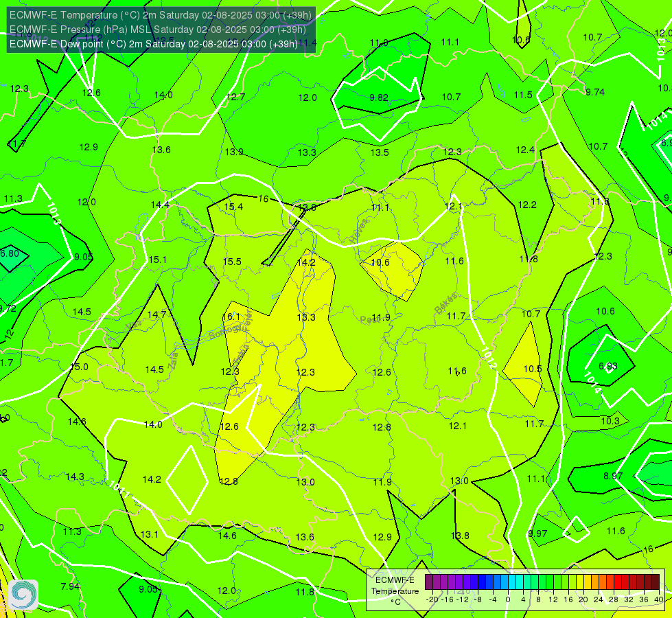Image resolution: width=672 pixels, height=618 pixels.
Task: Click the 7.94 temperature value
Action: (70, 586)
